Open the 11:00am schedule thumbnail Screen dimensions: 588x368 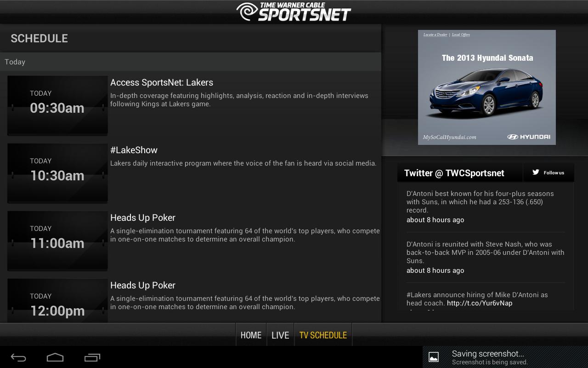57,240
